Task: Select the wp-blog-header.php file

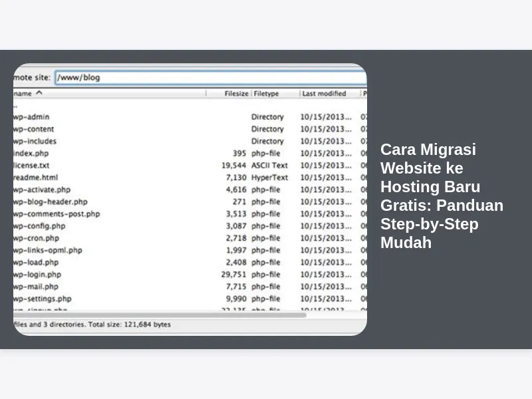Action: pos(50,201)
